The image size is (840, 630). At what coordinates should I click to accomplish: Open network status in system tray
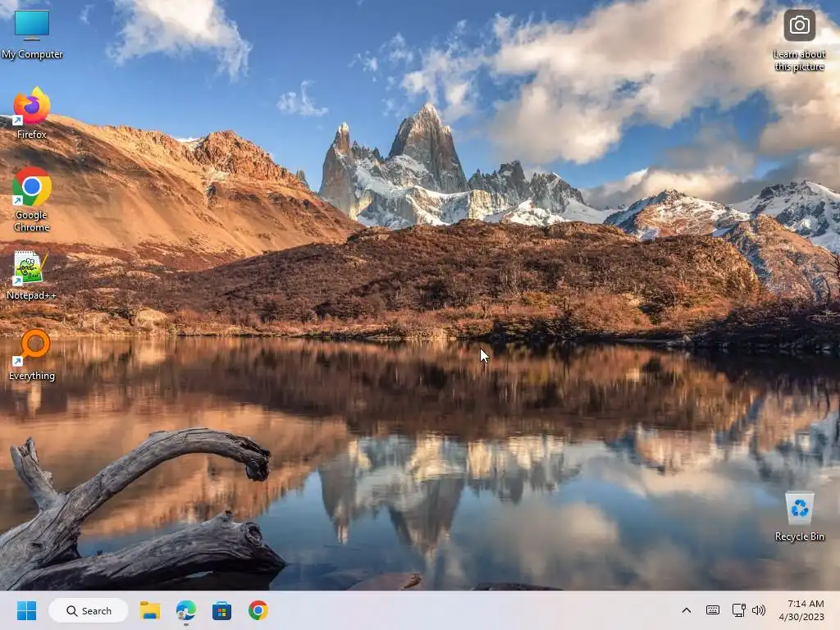(x=739, y=610)
